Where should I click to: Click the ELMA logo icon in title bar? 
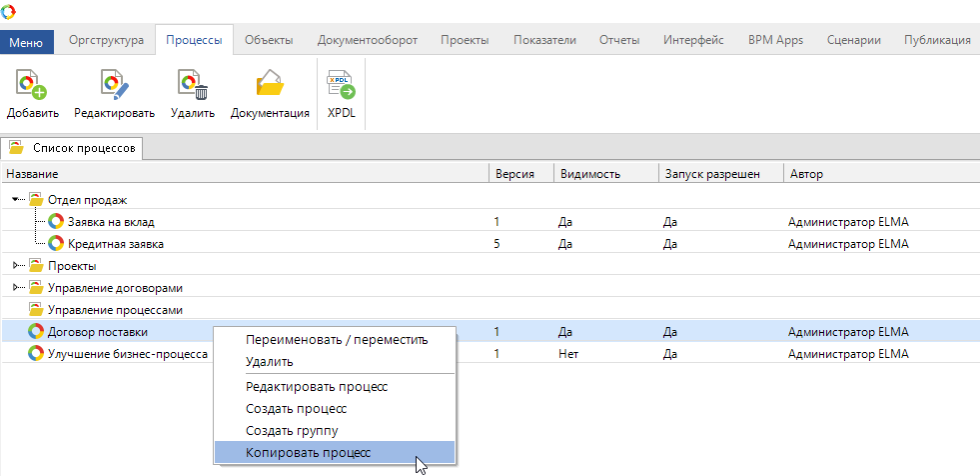coord(9,12)
